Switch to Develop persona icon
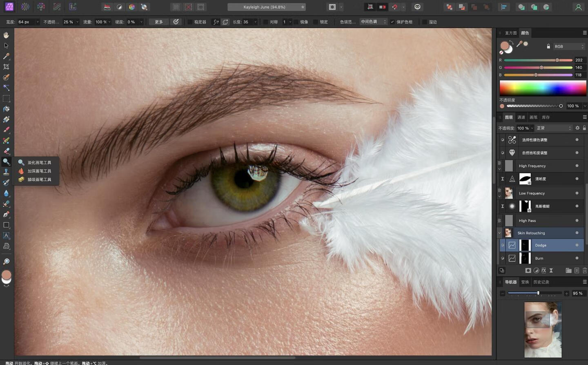 [x=41, y=7]
